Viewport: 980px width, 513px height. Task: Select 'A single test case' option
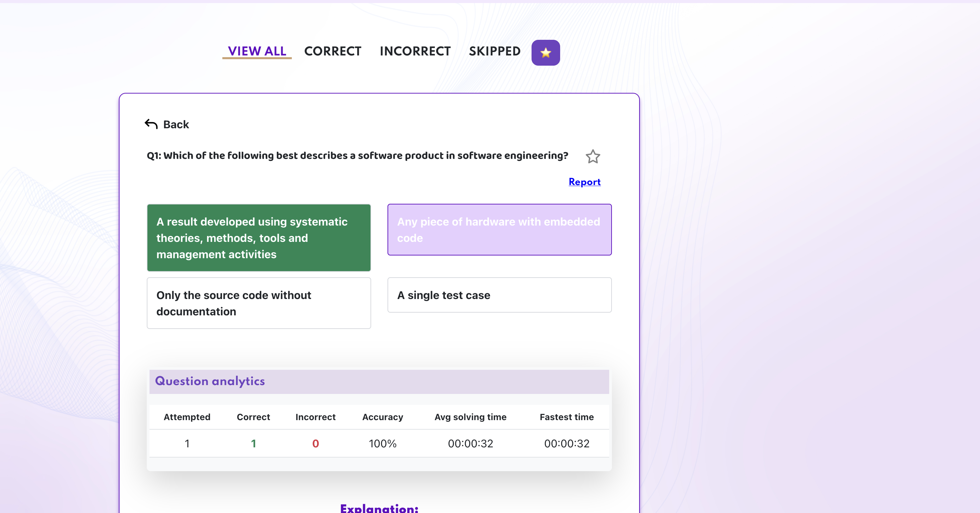[x=499, y=295]
